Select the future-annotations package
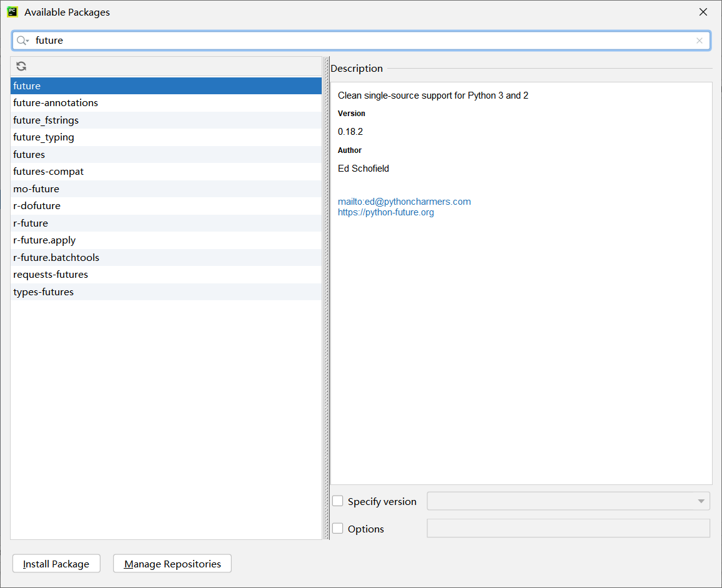 point(166,103)
